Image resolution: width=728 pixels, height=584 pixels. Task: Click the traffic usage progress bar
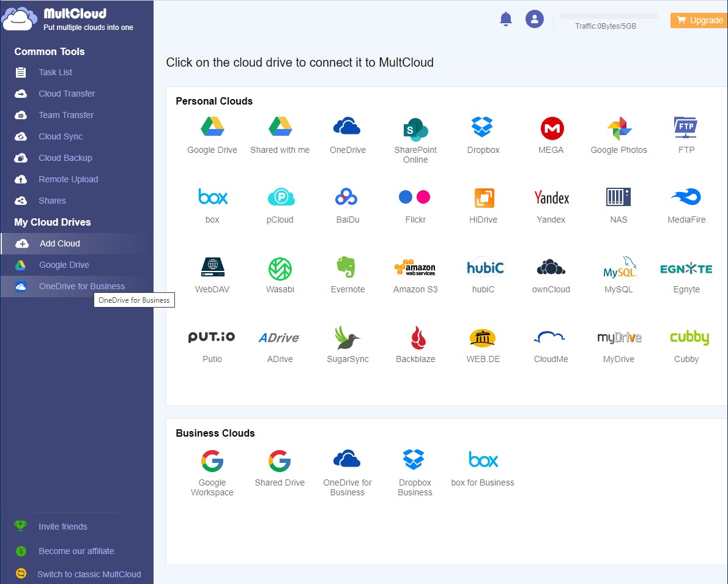608,17
